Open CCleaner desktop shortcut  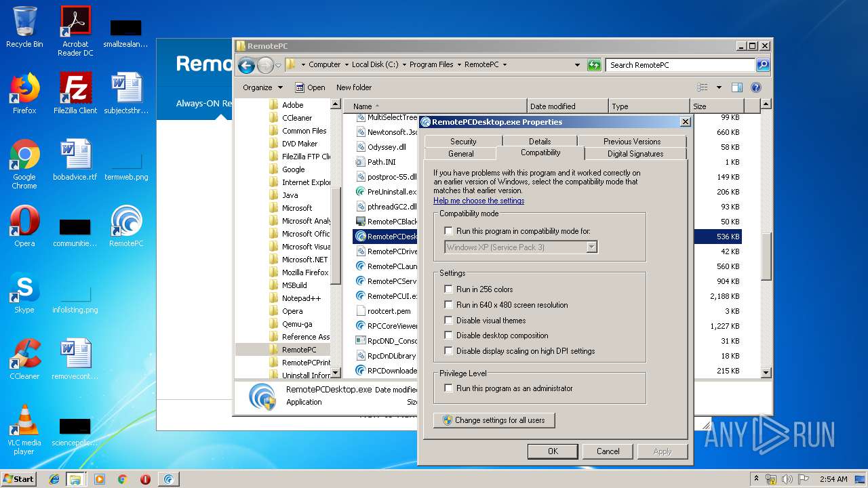coord(24,359)
